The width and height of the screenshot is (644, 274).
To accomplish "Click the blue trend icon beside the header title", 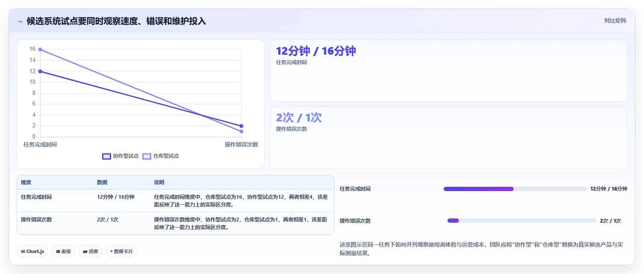I will pos(21,21).
